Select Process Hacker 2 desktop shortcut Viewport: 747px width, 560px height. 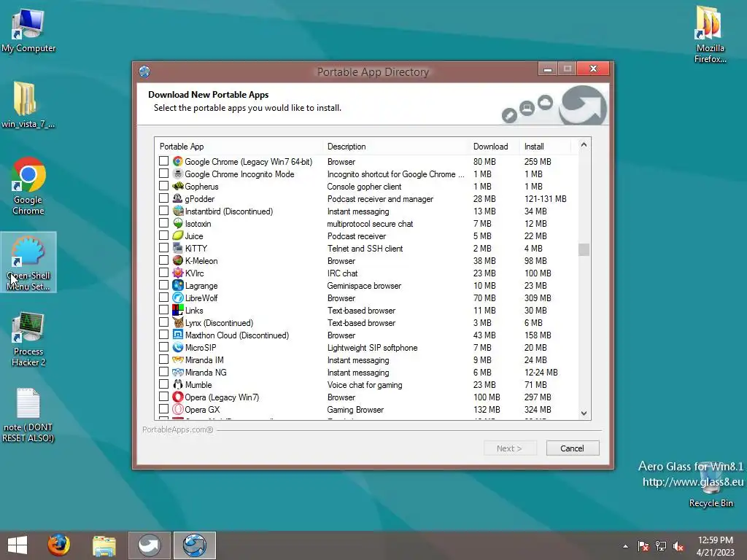(28, 339)
